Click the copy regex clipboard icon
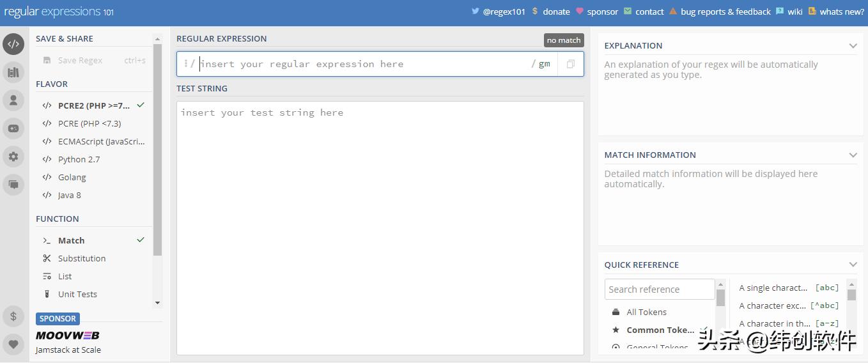This screenshot has width=868, height=363. 571,64
